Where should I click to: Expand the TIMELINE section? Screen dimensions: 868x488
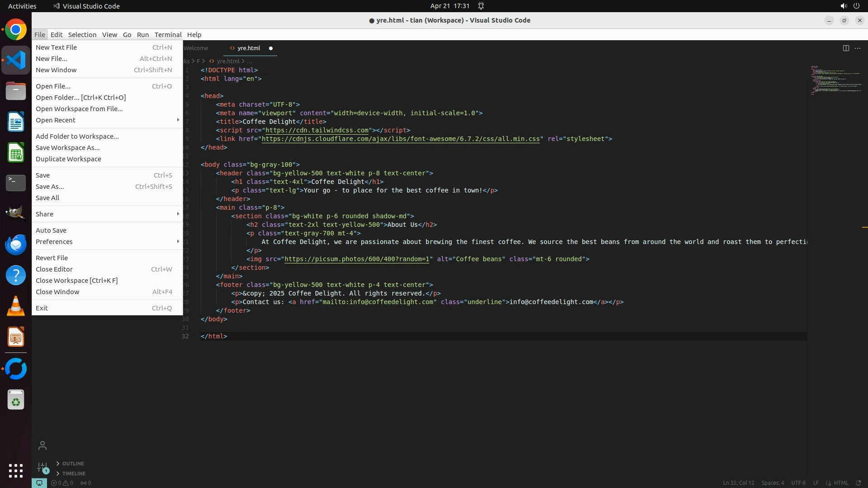(x=74, y=474)
